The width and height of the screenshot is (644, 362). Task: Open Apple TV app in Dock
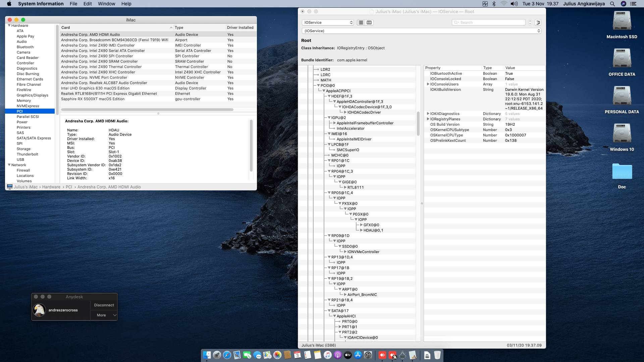(348, 355)
